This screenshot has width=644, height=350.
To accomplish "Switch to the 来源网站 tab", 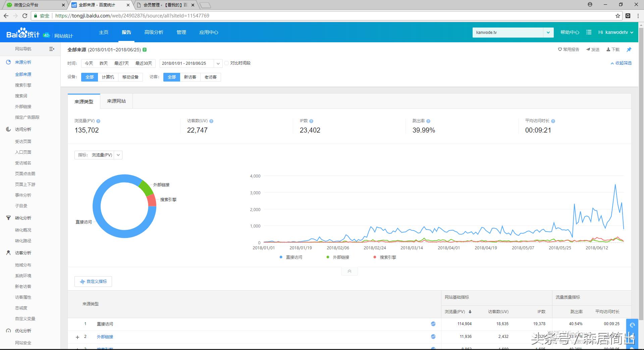I will 116,101.
